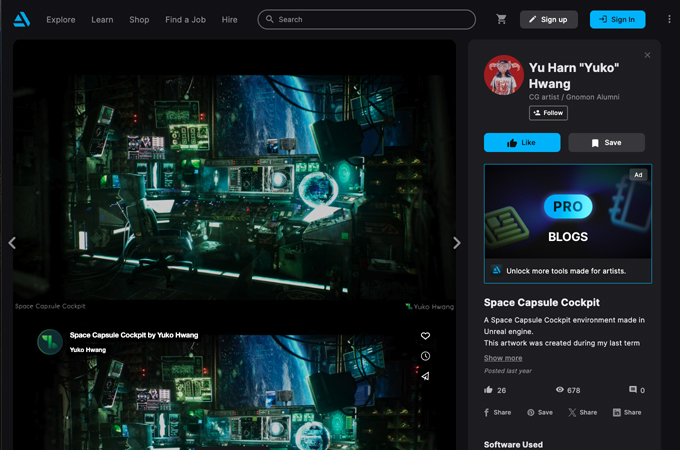
Task: Click the magnifier icon in search bar
Action: pos(269,19)
